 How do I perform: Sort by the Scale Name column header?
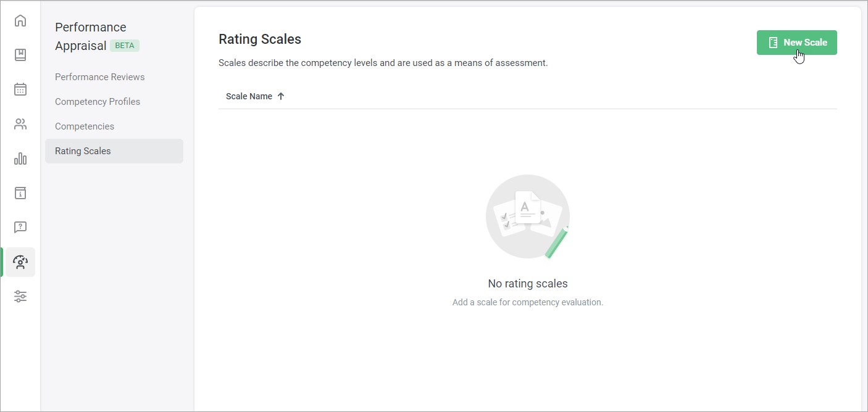pyautogui.click(x=249, y=96)
